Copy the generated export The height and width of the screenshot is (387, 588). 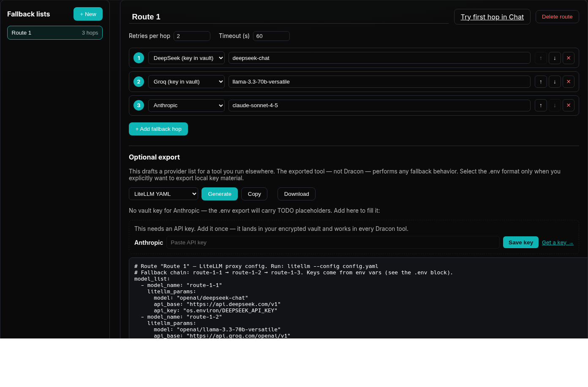coord(254,194)
